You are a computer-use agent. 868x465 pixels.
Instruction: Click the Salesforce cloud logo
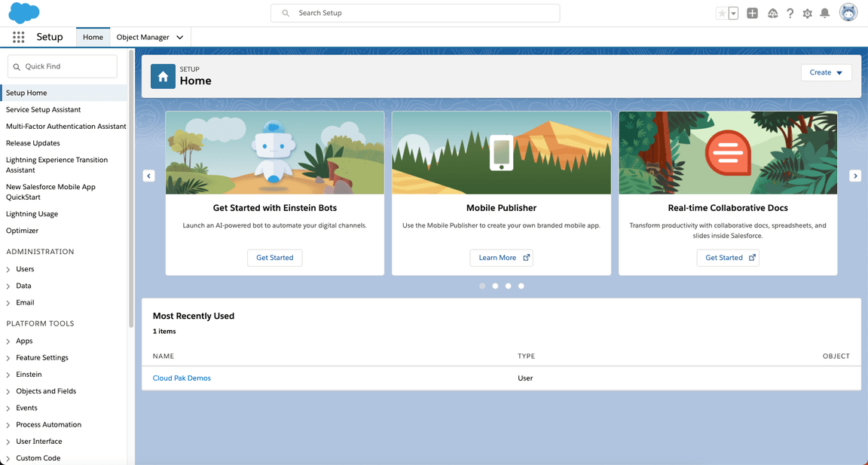[x=24, y=13]
